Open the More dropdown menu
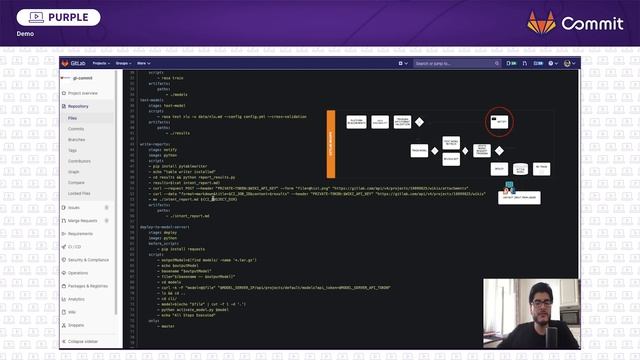The height and width of the screenshot is (360, 640). click(x=144, y=63)
